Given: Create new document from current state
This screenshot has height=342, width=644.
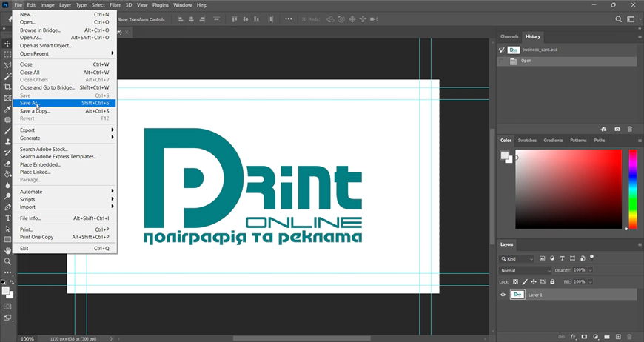Looking at the screenshot, I should pyautogui.click(x=603, y=129).
